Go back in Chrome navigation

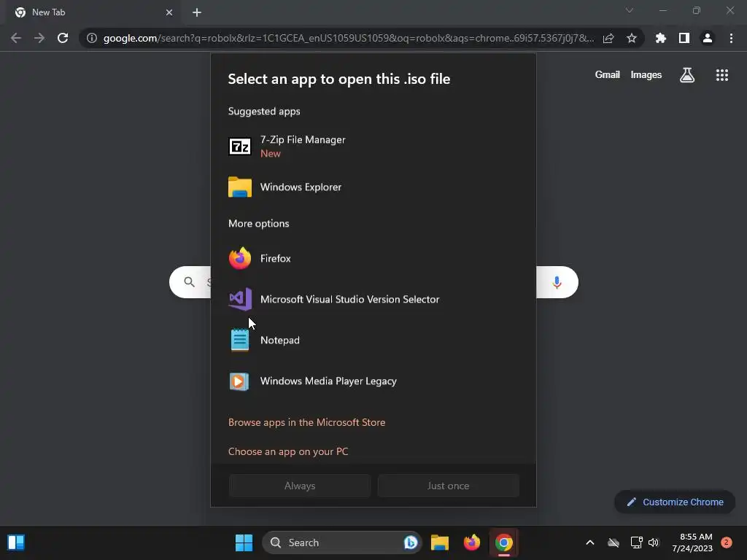point(16,38)
